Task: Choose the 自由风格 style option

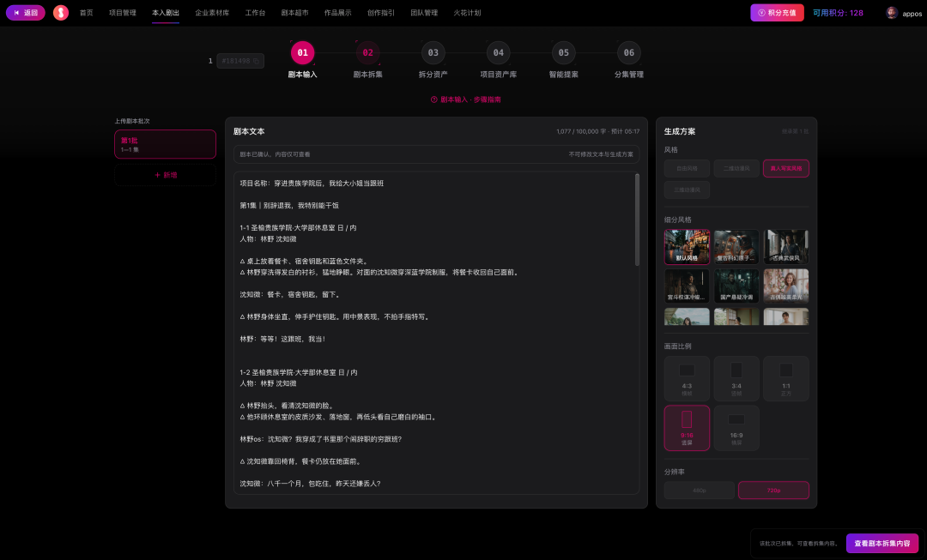Action: point(687,168)
